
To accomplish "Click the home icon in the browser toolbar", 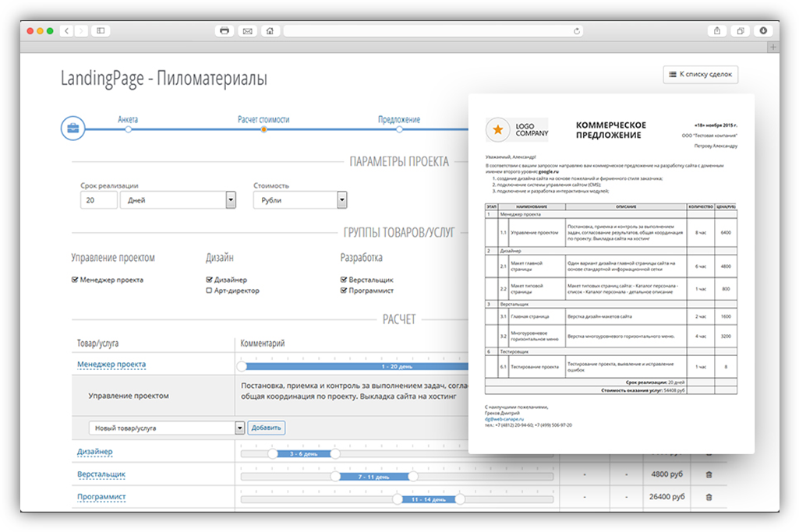I will pyautogui.click(x=270, y=30).
